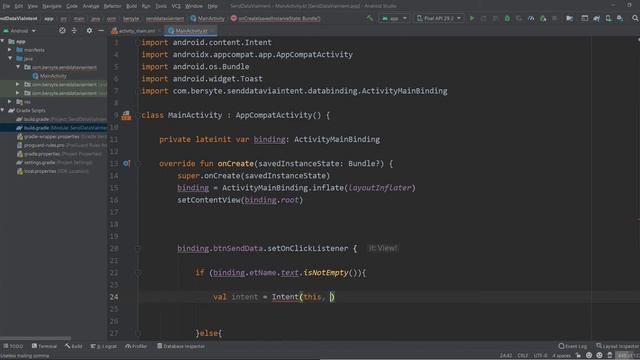
Task: Collapse the java folder
Action: pos(10,58)
